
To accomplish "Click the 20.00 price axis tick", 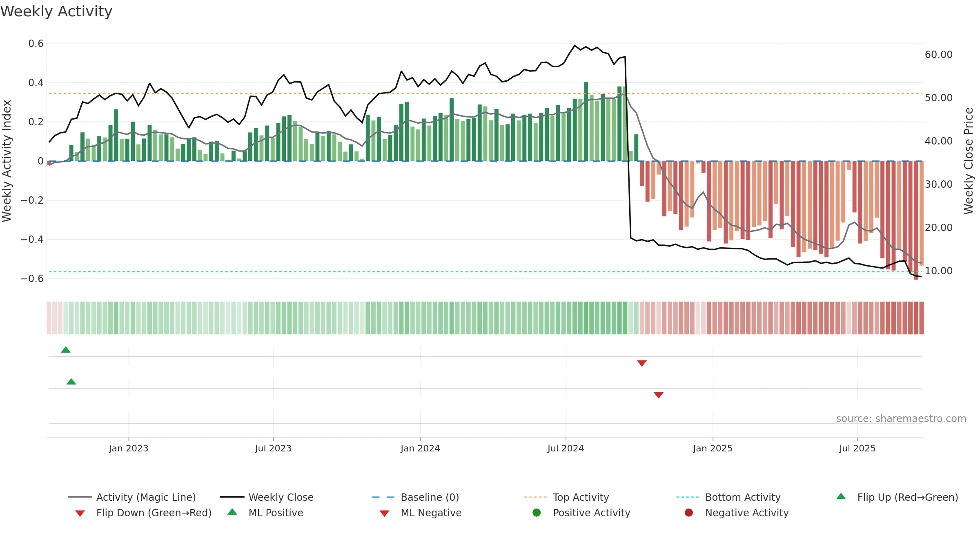I will click(939, 228).
